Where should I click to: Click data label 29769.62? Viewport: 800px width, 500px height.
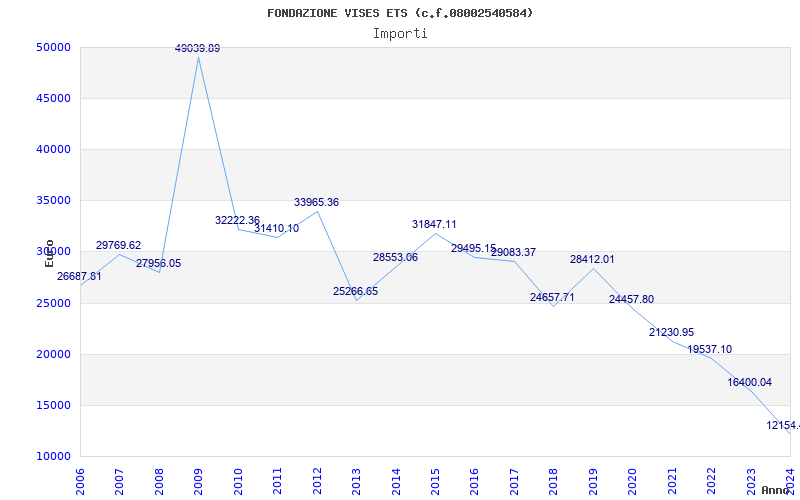click(x=118, y=245)
